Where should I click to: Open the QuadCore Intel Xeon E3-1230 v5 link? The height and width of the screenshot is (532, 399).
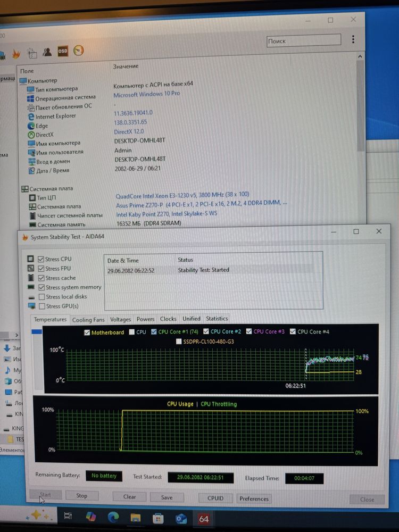182,195
